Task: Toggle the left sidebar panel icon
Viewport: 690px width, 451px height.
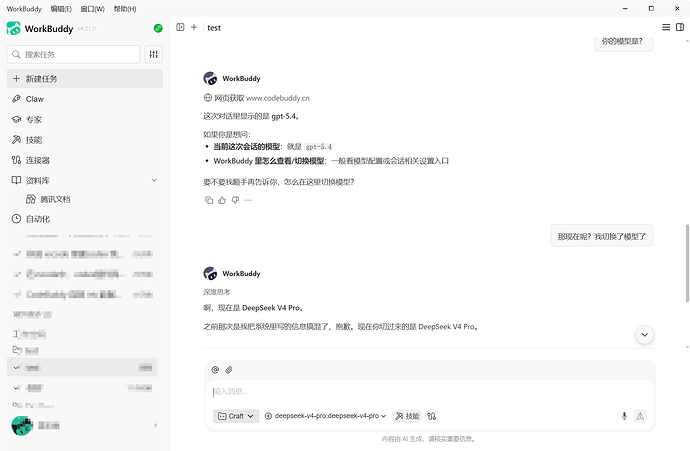Action: tap(180, 27)
